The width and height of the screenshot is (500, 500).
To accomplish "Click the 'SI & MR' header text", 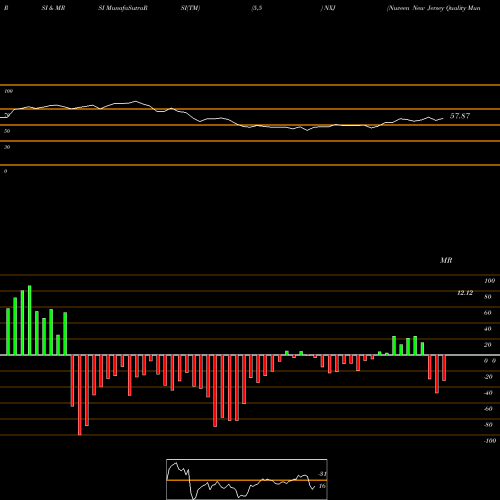I will (x=53, y=8).
